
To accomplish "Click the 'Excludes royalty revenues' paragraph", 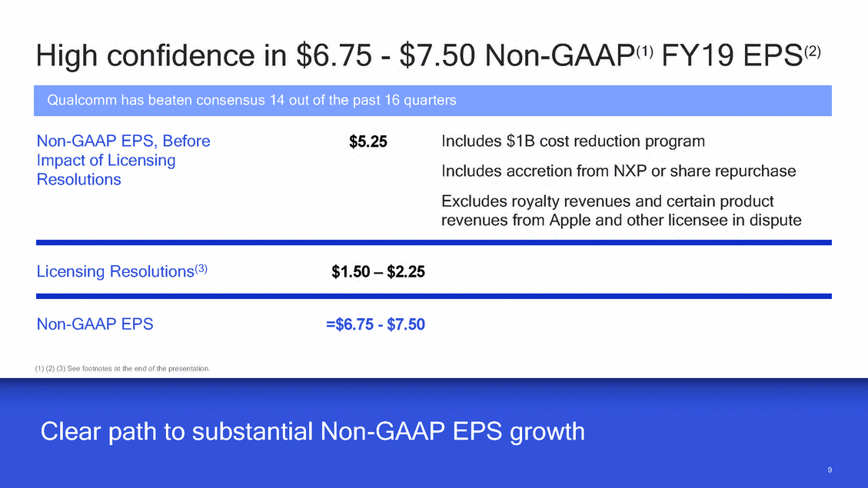I will pyautogui.click(x=621, y=211).
